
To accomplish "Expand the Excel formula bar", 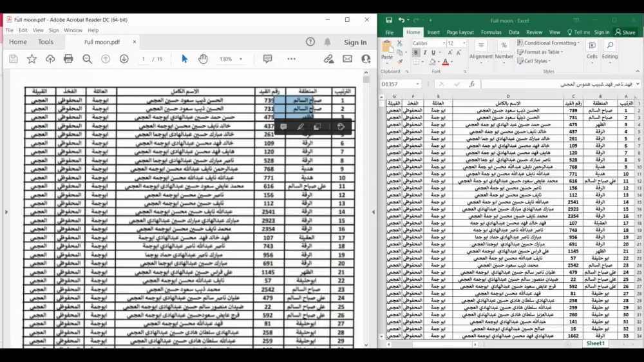I will point(638,84).
